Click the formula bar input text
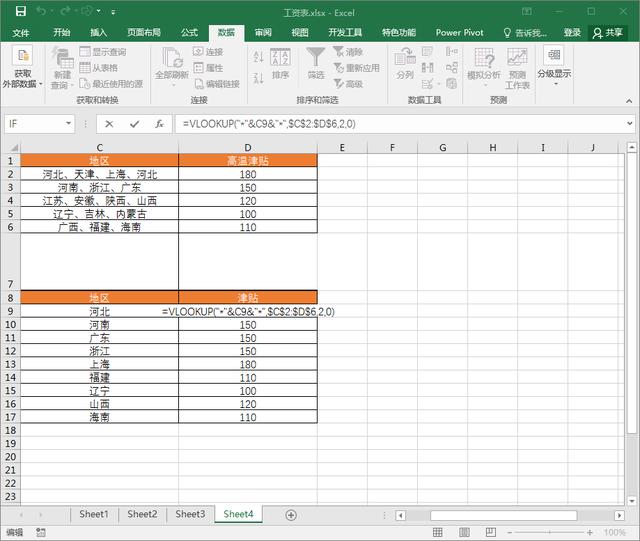Screen dimensions: 640x541 click(269, 124)
